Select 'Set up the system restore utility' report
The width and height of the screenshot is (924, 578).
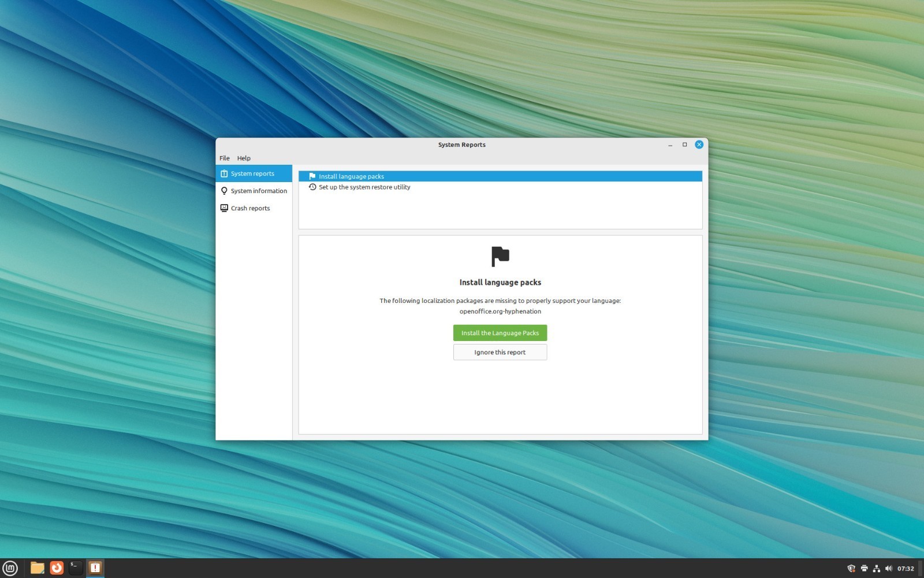[364, 187]
